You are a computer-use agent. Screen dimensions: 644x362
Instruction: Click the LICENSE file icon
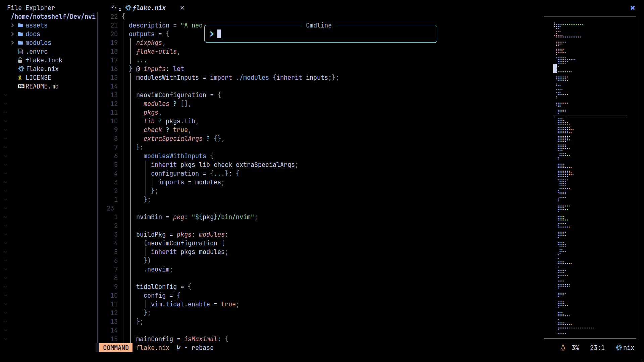point(20,78)
